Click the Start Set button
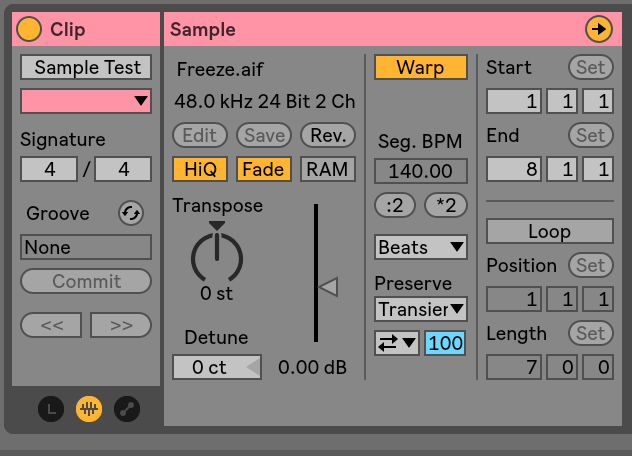Image resolution: width=632 pixels, height=456 pixels. coord(591,67)
